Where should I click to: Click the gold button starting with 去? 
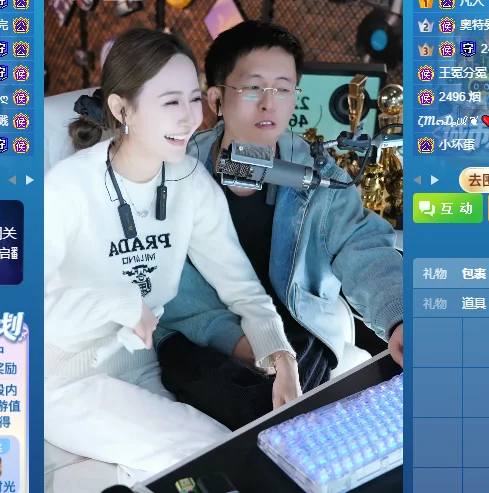(474, 180)
